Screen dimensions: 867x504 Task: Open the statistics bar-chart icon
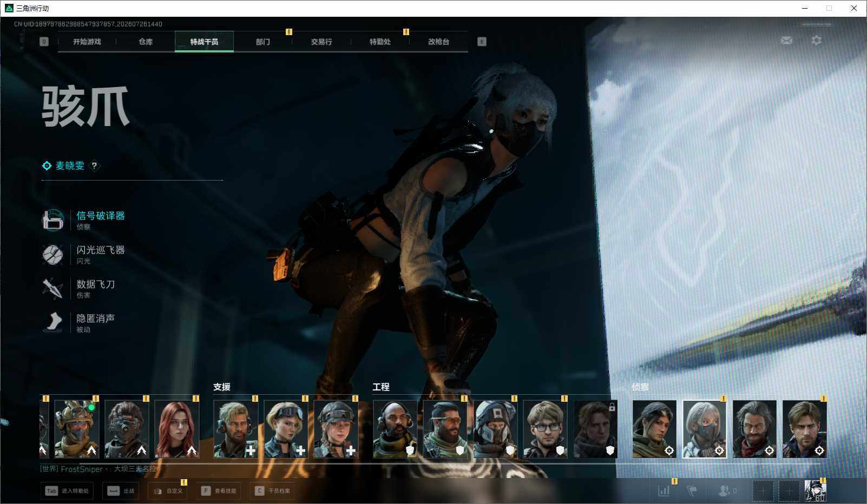click(664, 491)
